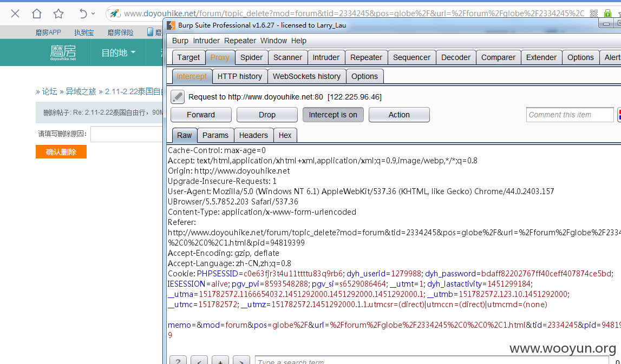Select the Raw view tab
The width and height of the screenshot is (621, 364).
[x=185, y=135]
